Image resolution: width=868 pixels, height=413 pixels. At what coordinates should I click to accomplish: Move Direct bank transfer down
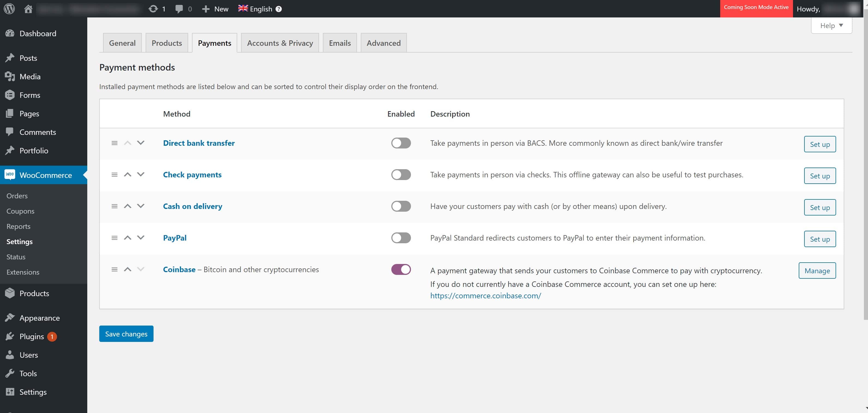(141, 143)
